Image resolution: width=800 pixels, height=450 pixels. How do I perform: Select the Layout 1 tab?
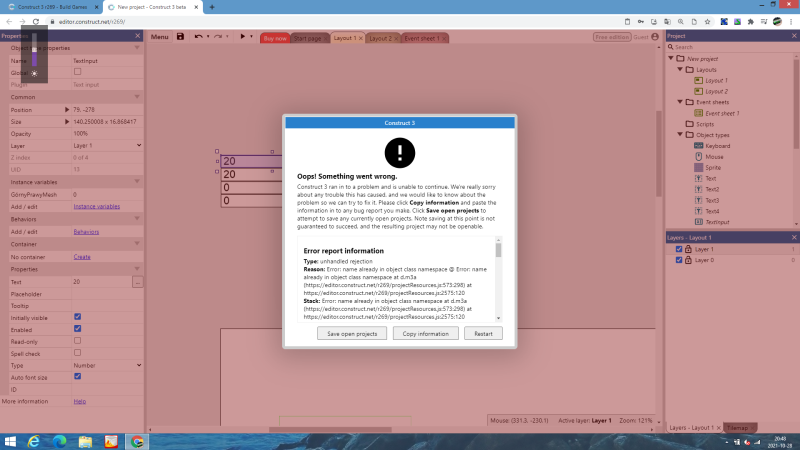[345, 38]
